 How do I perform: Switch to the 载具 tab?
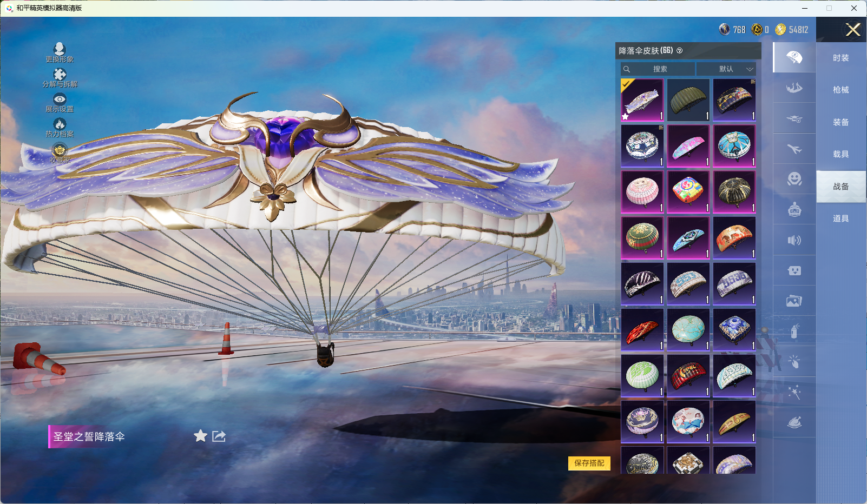(x=841, y=154)
